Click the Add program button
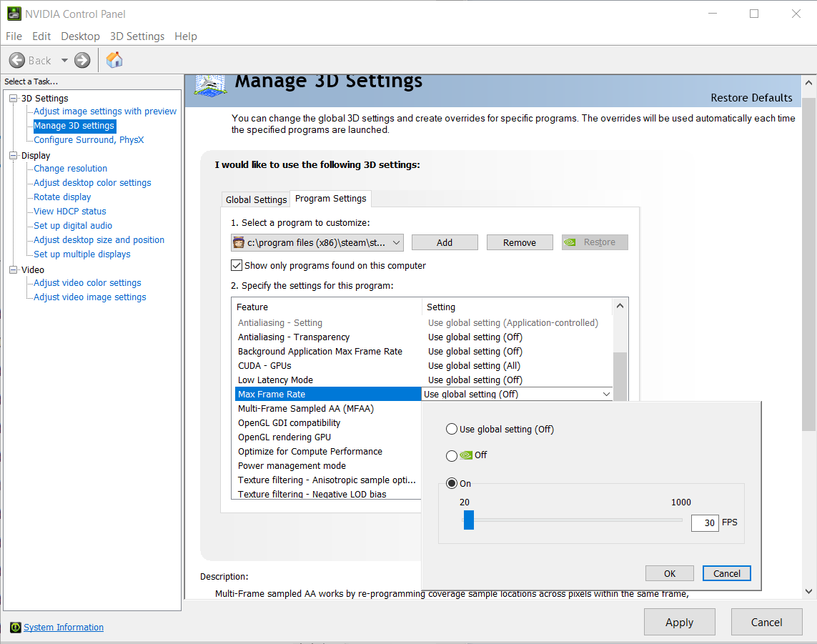817x644 pixels. pos(445,242)
